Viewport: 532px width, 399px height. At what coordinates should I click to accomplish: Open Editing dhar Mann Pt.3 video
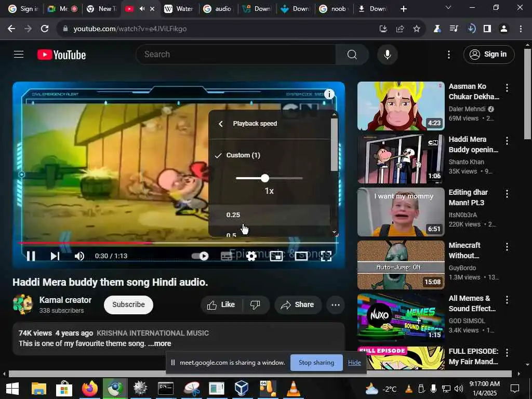[401, 212]
